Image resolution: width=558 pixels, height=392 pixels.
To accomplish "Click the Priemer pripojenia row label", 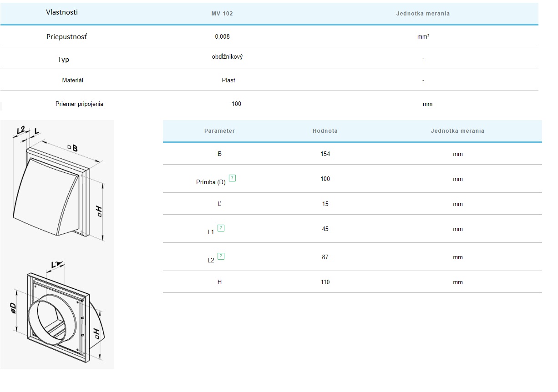I will tap(79, 104).
